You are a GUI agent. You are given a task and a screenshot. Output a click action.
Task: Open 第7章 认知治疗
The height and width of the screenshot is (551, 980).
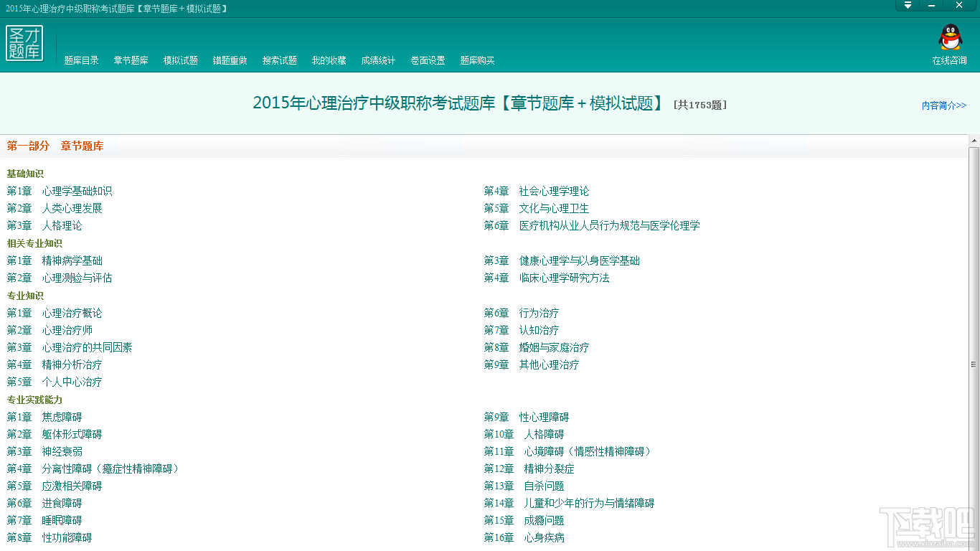pos(522,330)
